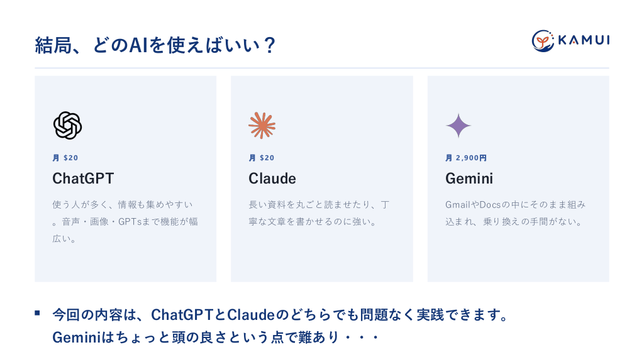Viewport: 644px width, 362px height.
Task: Click Gemini description starting GmailやDocs
Action: tap(516, 213)
